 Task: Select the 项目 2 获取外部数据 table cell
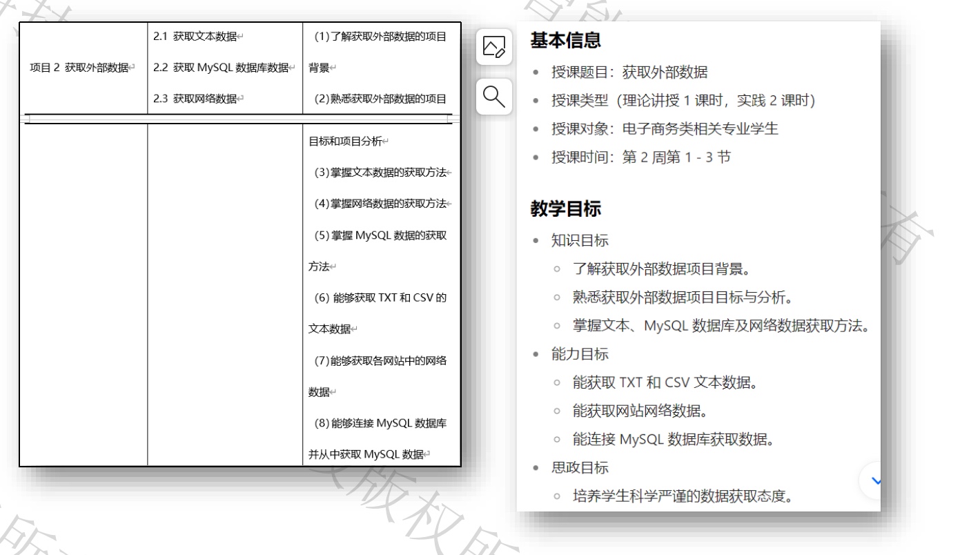tap(83, 67)
